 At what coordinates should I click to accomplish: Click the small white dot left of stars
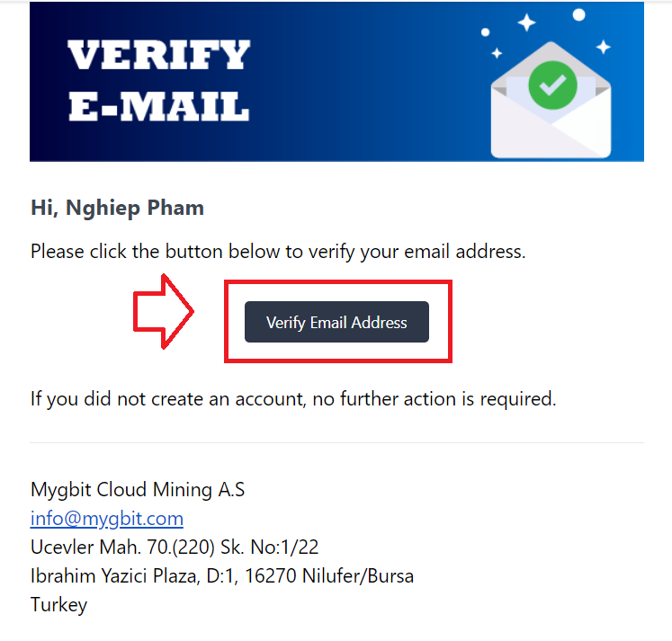(x=485, y=32)
